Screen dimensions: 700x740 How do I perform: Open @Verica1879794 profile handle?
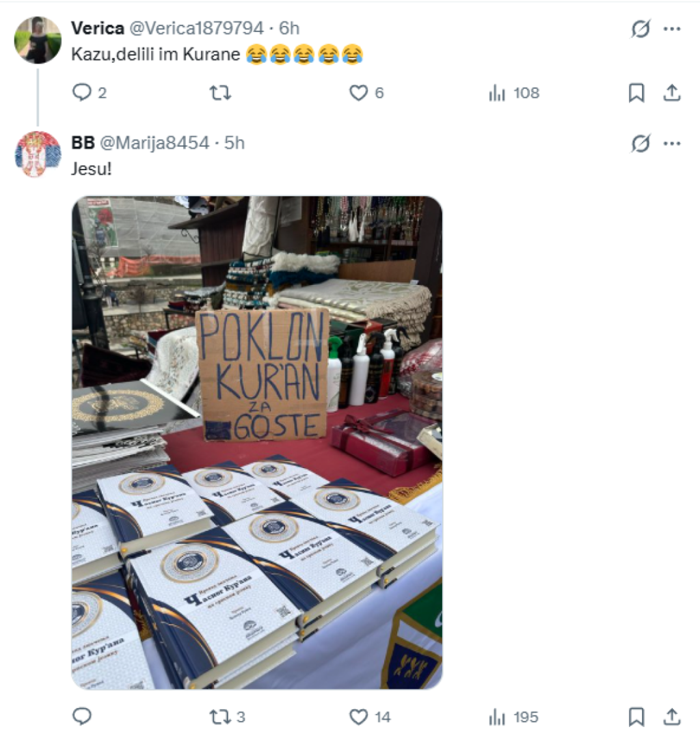click(196, 28)
